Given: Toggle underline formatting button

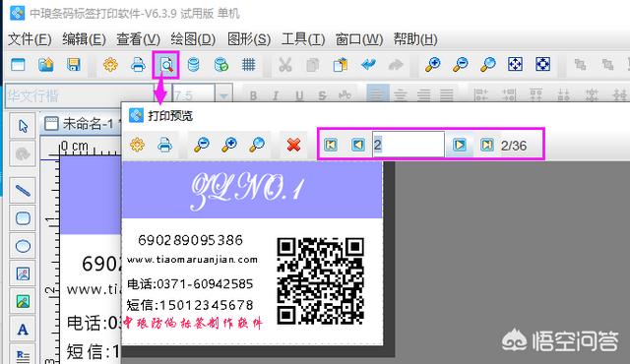Looking at the screenshot, I should pyautogui.click(x=299, y=95).
